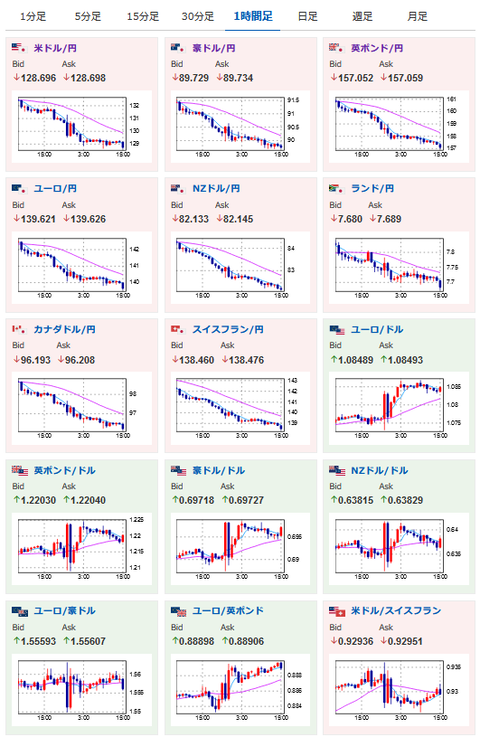Open the NZドル/円 currency pair link
The width and height of the screenshot is (480, 737).
pos(216,188)
